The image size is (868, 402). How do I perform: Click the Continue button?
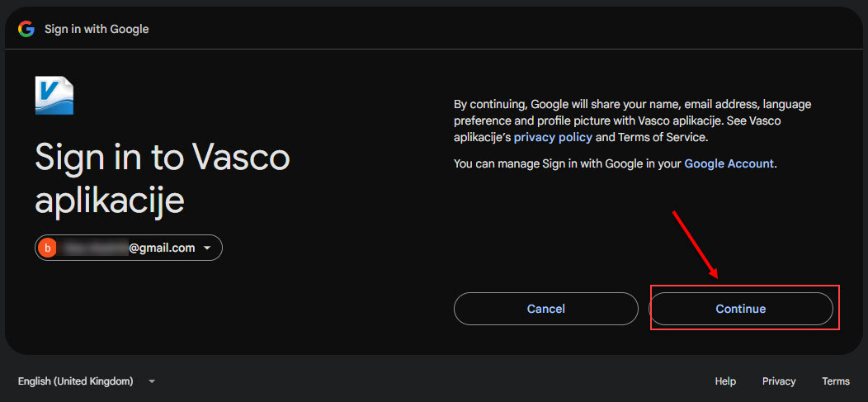point(741,309)
